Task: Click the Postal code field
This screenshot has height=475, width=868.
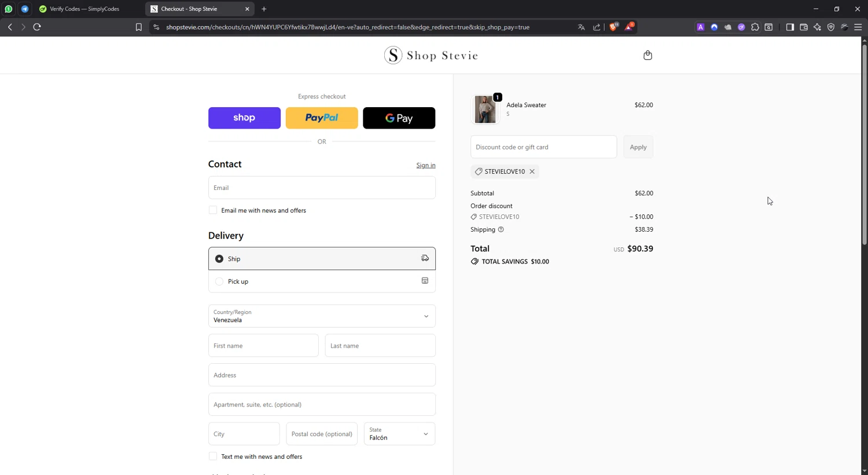Action: pos(322,434)
